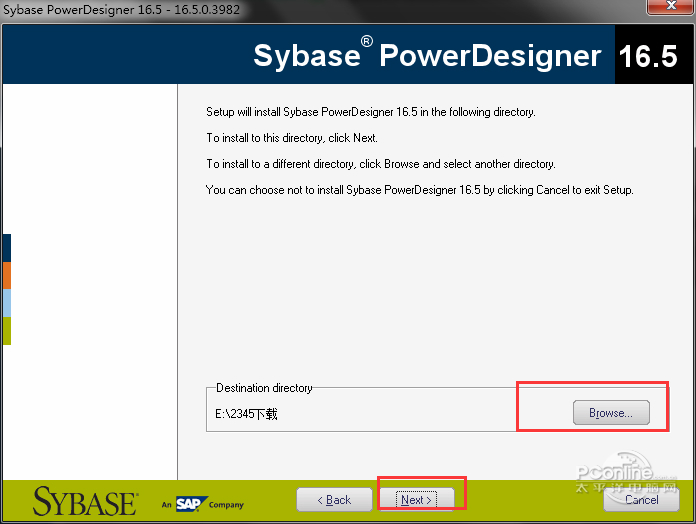
Task: Cancel the PowerDesigner setup
Action: tap(641, 500)
